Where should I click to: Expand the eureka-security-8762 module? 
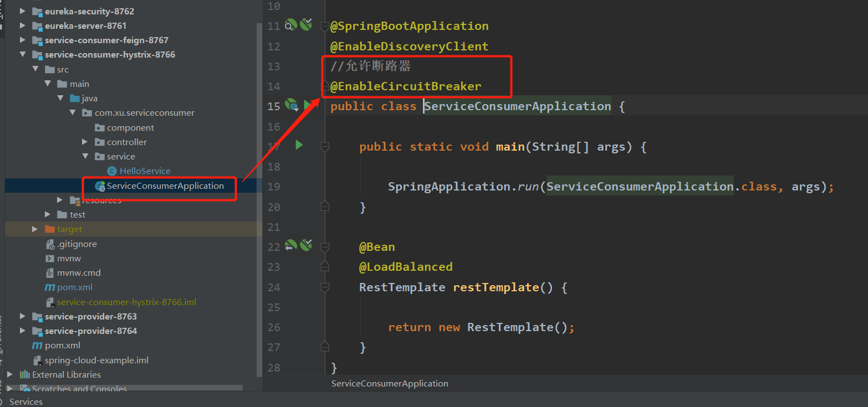tap(22, 11)
